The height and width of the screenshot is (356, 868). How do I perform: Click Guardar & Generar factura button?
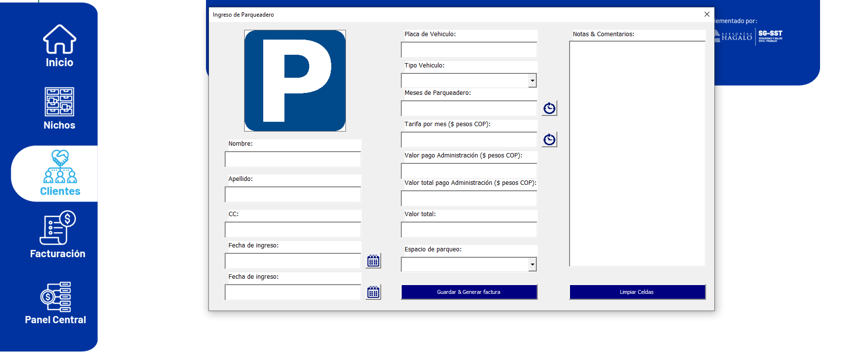(x=469, y=292)
